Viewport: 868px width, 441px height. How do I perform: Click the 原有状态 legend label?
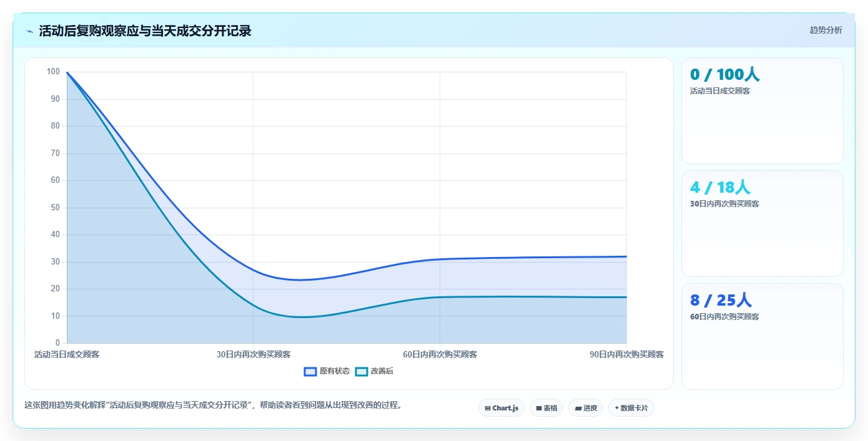[x=335, y=371]
